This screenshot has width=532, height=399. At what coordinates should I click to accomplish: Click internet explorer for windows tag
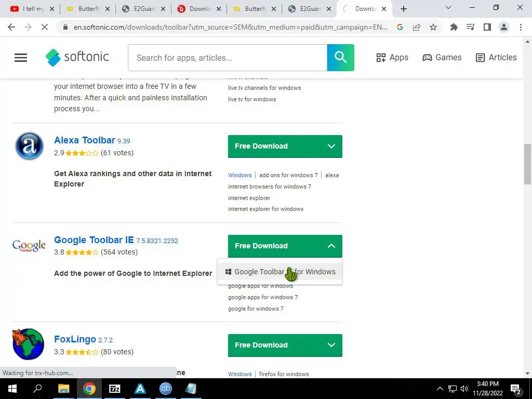point(265,209)
